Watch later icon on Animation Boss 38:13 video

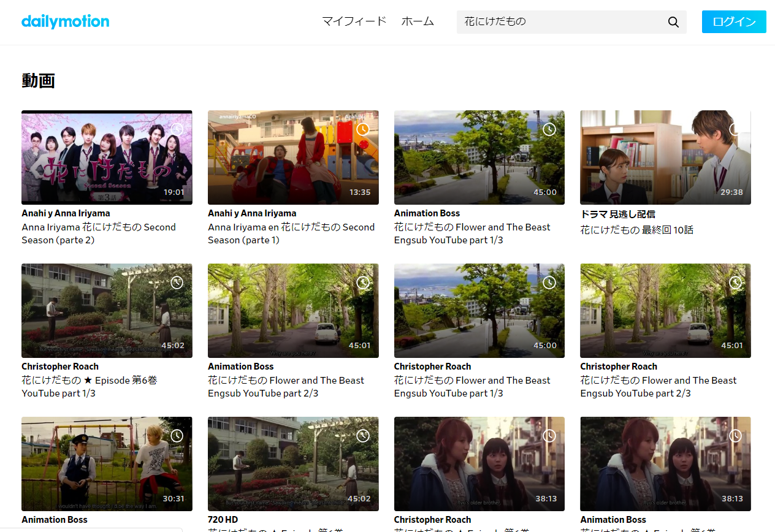pyautogui.click(x=735, y=436)
